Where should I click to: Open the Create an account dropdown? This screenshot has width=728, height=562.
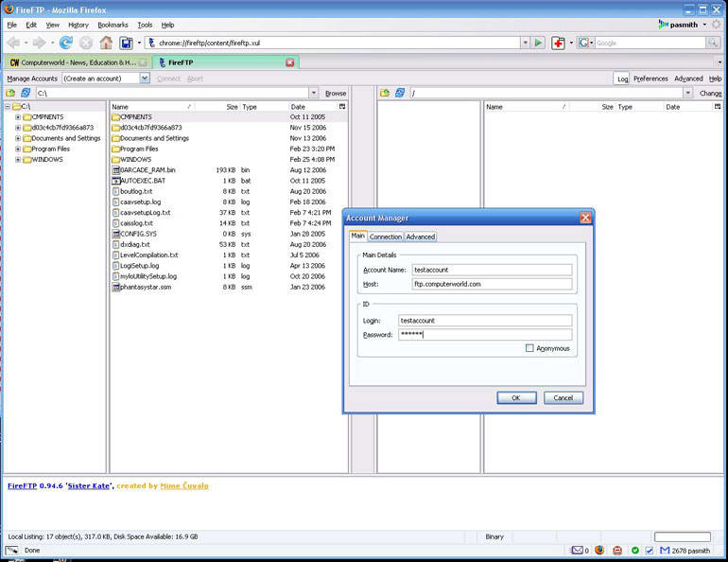pos(145,78)
